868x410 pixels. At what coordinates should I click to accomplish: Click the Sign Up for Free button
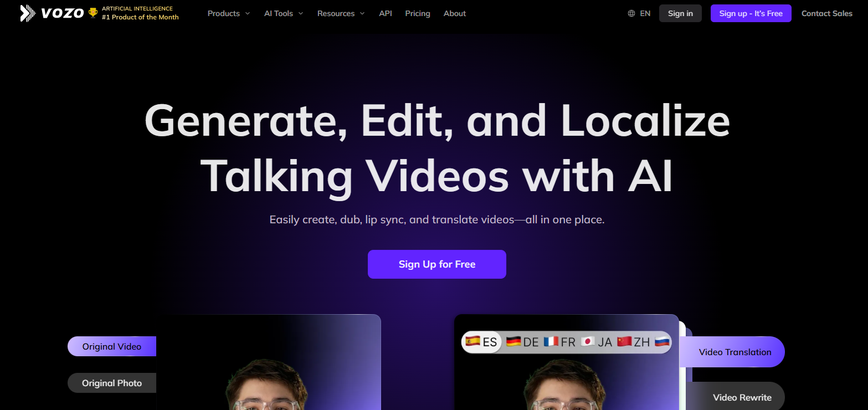[437, 264]
